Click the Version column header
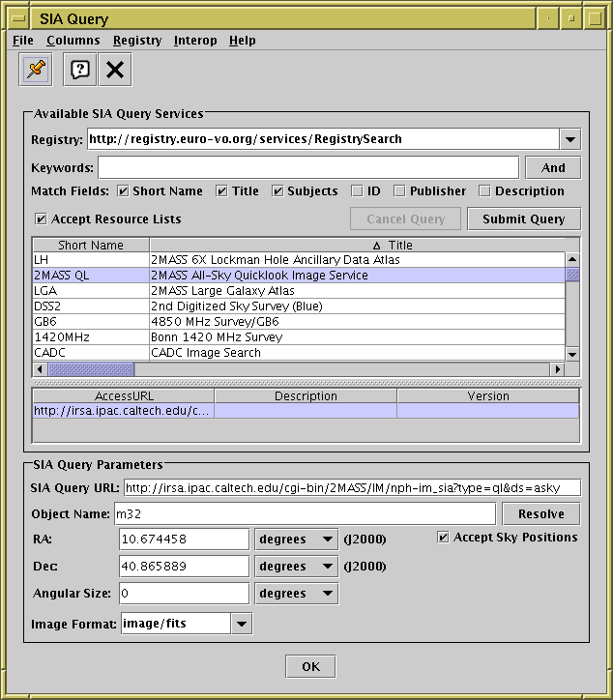This screenshot has width=613, height=700. tap(488, 396)
